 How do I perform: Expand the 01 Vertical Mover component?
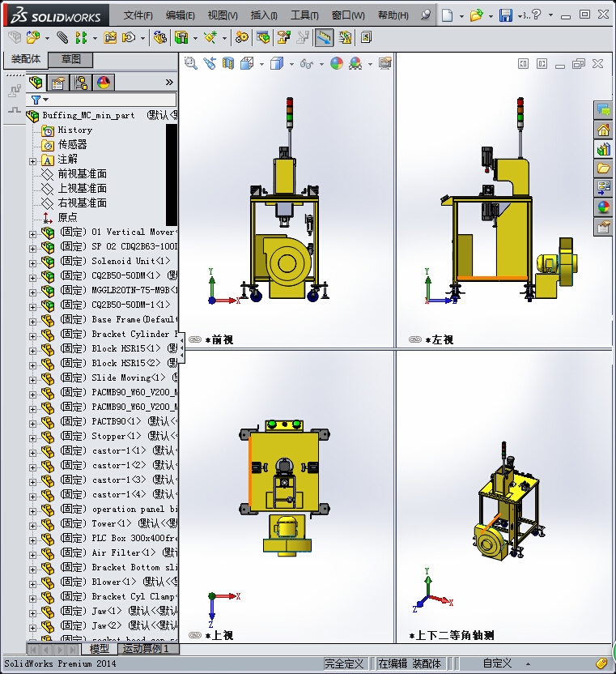32,234
